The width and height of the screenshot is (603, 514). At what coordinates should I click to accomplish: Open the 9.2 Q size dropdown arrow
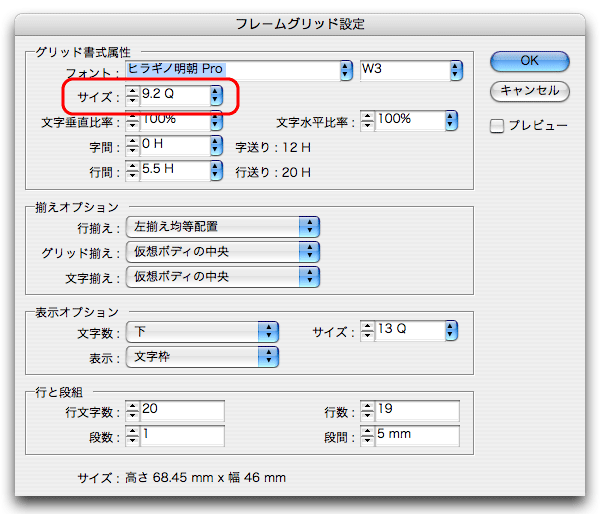[x=216, y=97]
